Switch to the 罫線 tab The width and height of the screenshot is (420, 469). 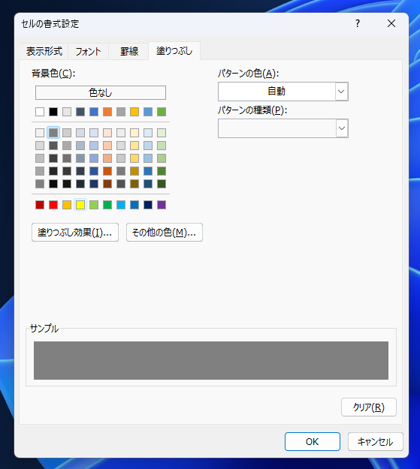[129, 51]
